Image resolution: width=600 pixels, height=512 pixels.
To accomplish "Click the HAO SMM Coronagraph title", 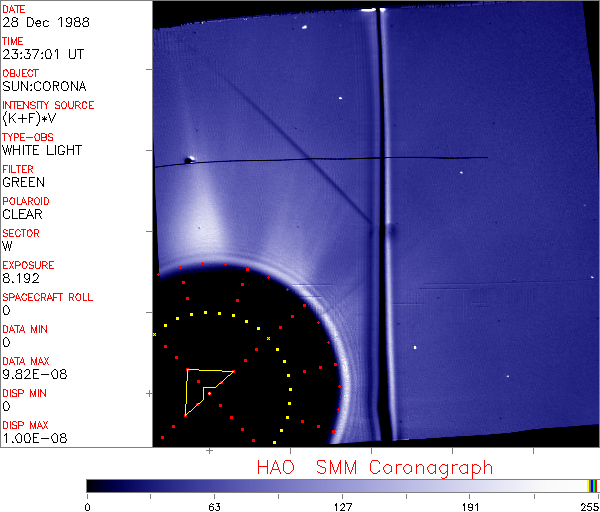I will 375,468.
